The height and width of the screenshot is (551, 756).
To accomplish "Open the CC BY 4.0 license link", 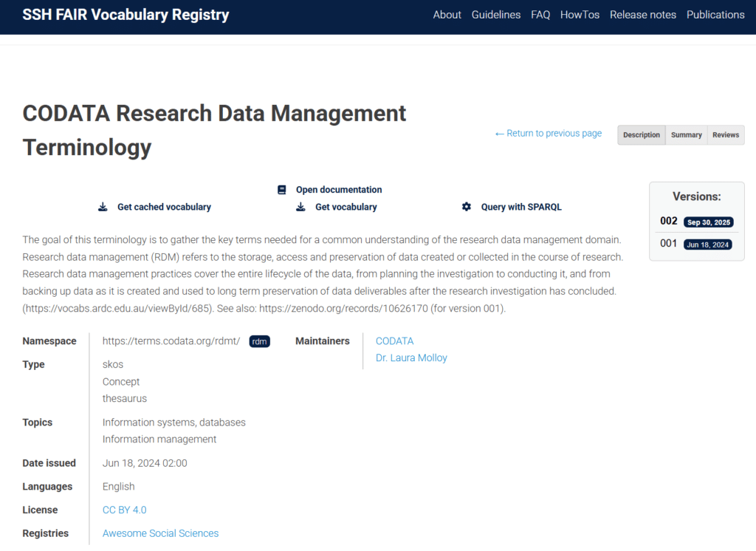I will coord(124,510).
